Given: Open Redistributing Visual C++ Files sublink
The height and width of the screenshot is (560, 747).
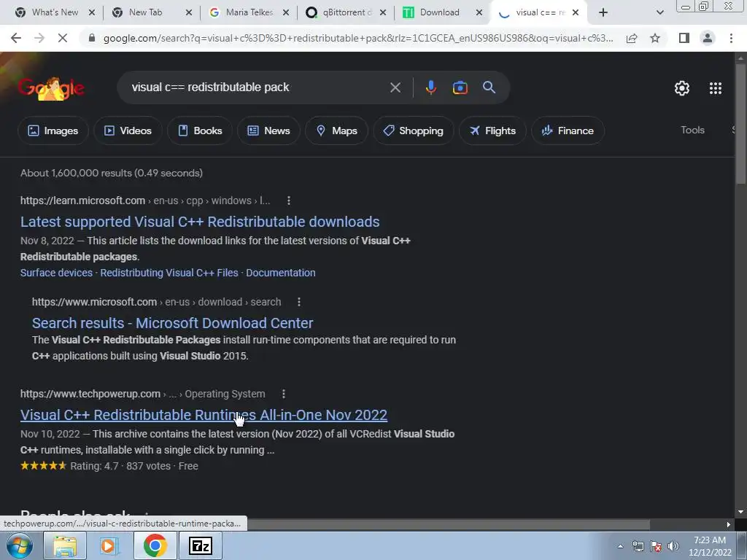Looking at the screenshot, I should pos(169,273).
